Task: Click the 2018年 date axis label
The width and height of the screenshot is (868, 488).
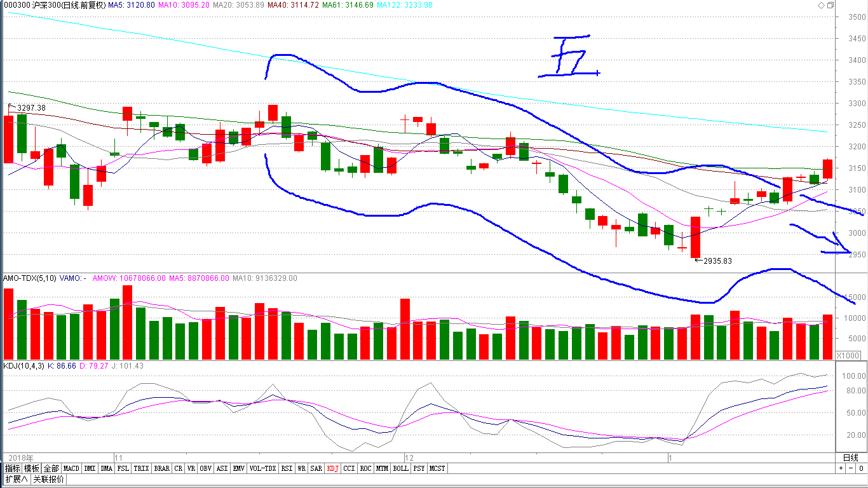Action: coord(21,457)
